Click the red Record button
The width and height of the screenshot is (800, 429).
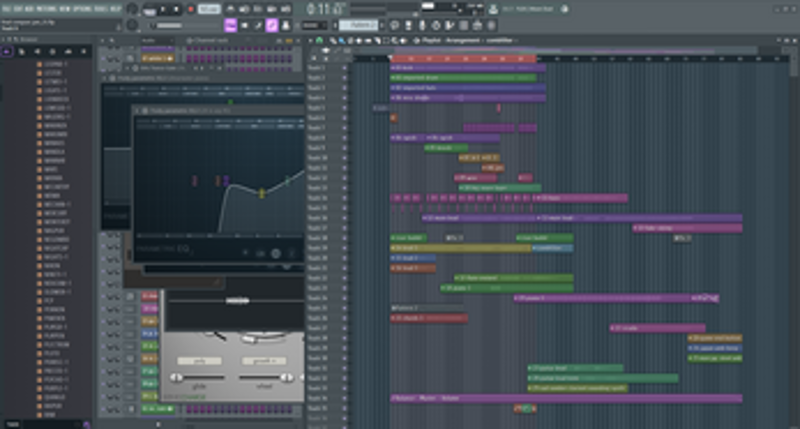(x=190, y=9)
